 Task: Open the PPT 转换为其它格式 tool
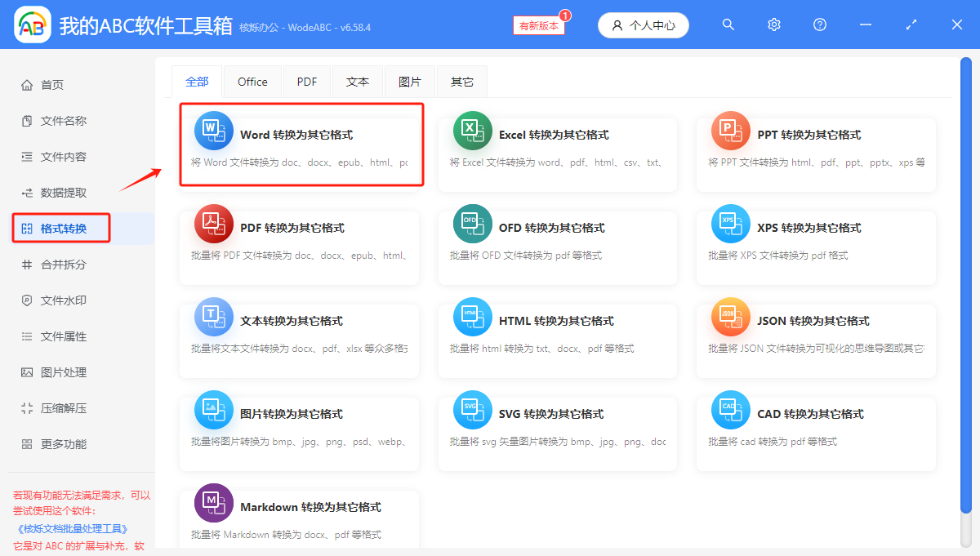730,130
